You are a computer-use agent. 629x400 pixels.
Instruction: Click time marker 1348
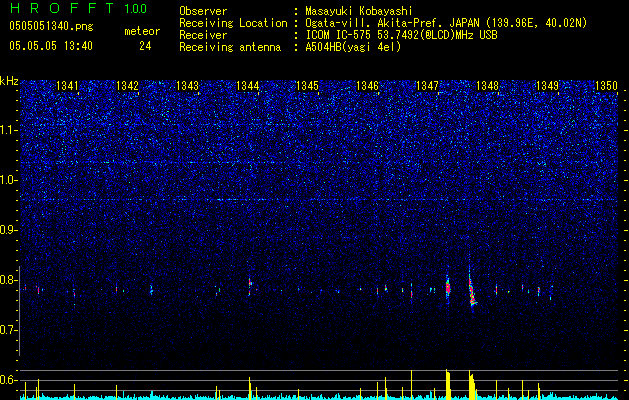coord(487,85)
